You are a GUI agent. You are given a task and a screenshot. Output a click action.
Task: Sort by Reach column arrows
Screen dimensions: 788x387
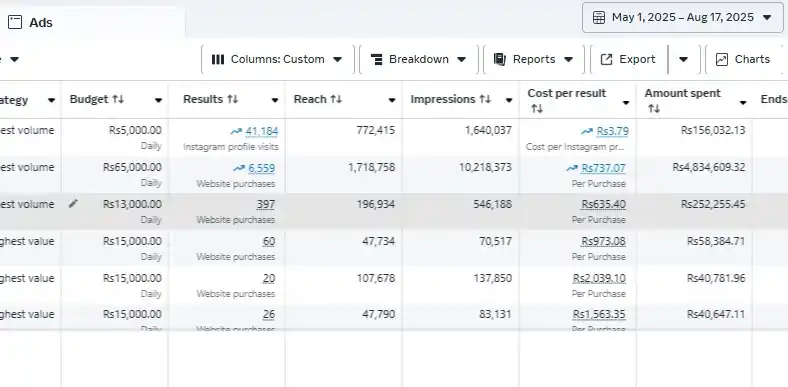(336, 100)
